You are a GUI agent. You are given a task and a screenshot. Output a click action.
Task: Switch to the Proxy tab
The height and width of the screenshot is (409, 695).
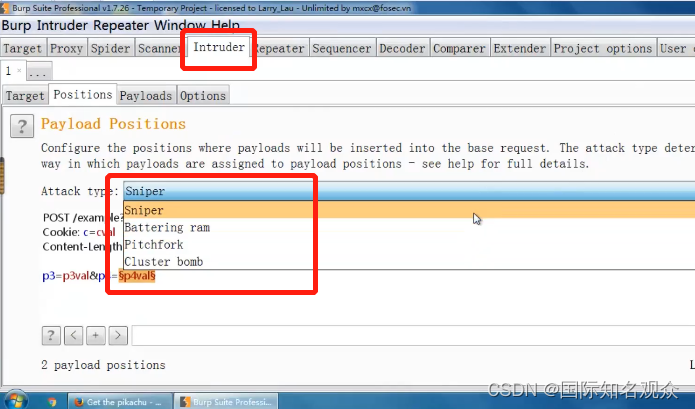point(66,48)
